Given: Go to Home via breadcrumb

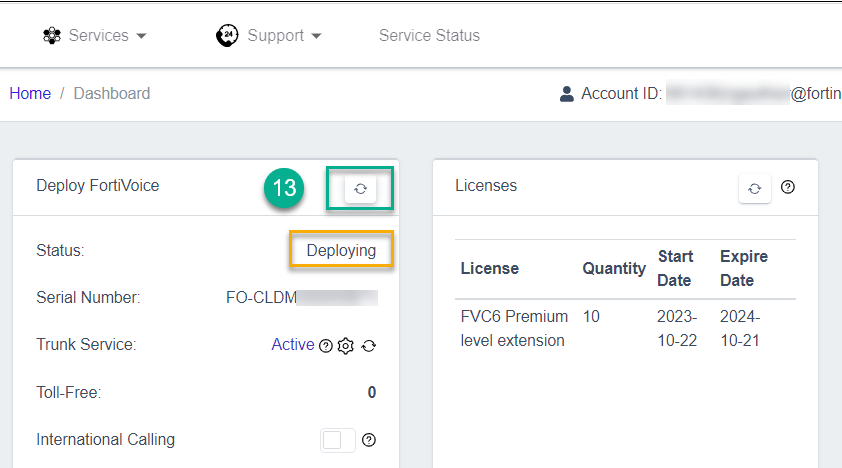Looking at the screenshot, I should (x=30, y=94).
